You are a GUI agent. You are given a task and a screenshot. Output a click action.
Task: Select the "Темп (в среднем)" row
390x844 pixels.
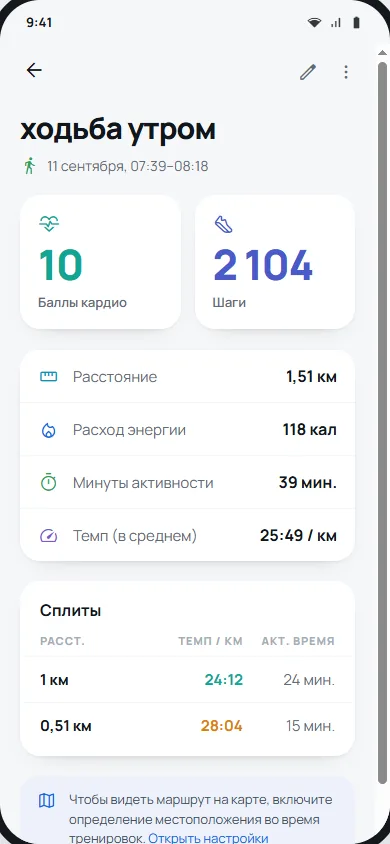click(187, 536)
